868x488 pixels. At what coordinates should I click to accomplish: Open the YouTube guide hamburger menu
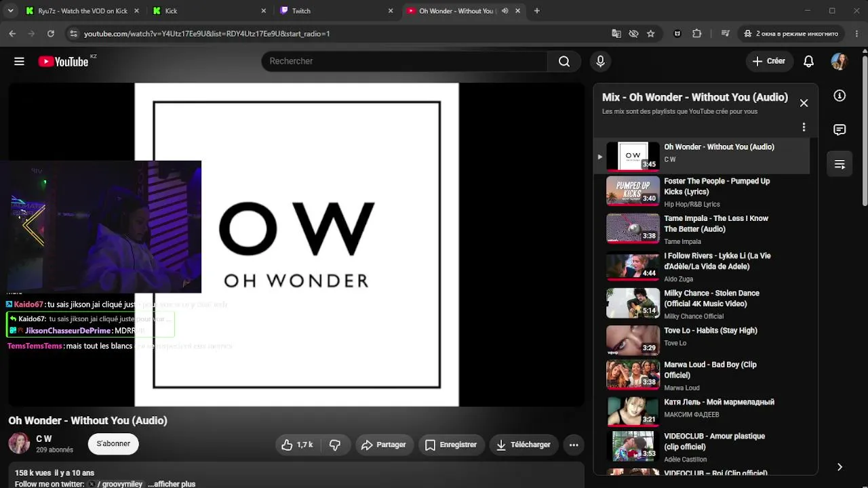click(x=19, y=62)
